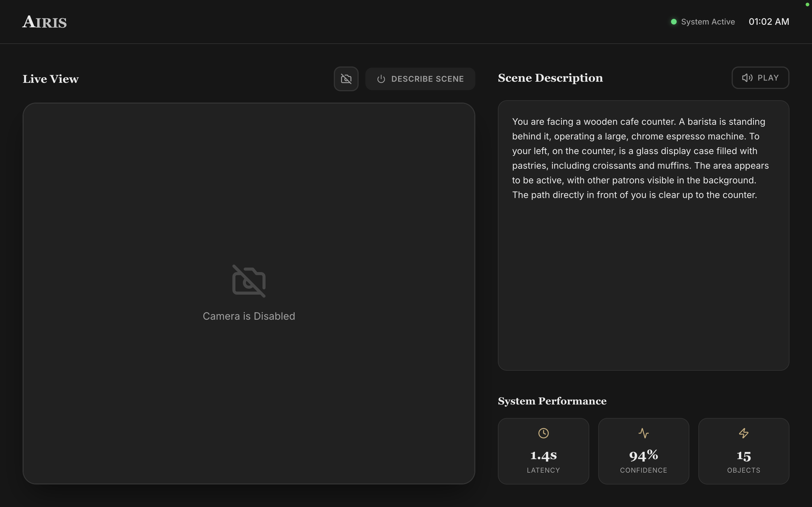Screen dimensions: 812x507
Task: Click the Scene Description heading
Action: click(550, 78)
